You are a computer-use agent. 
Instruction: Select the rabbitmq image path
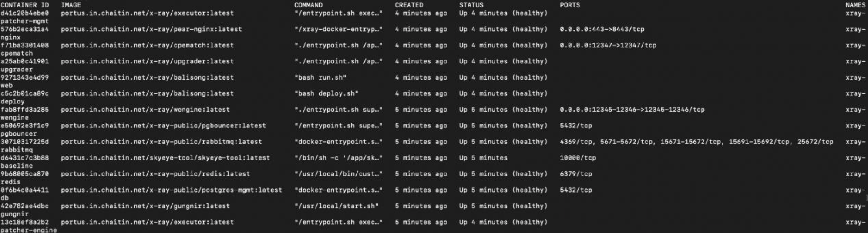click(x=161, y=142)
